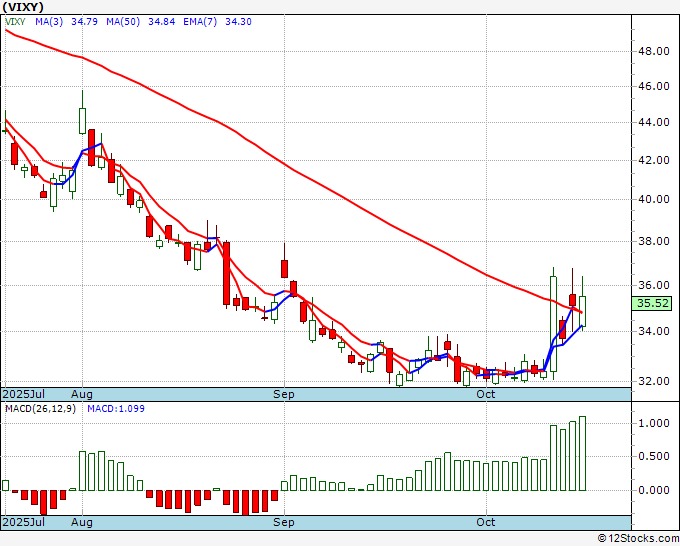Image resolution: width=680 pixels, height=546 pixels.
Task: Click the highlighted current price 35.52
Action: click(x=651, y=303)
